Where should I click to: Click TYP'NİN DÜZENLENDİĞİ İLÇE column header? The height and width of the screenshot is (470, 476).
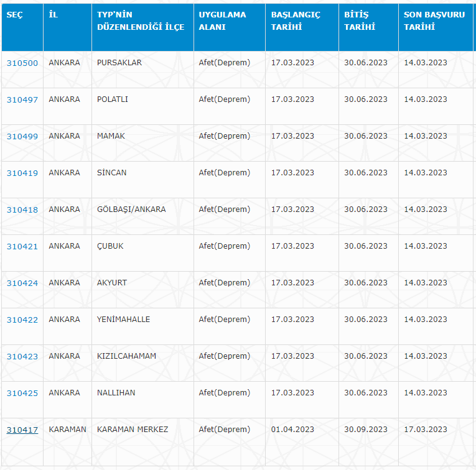141,21
